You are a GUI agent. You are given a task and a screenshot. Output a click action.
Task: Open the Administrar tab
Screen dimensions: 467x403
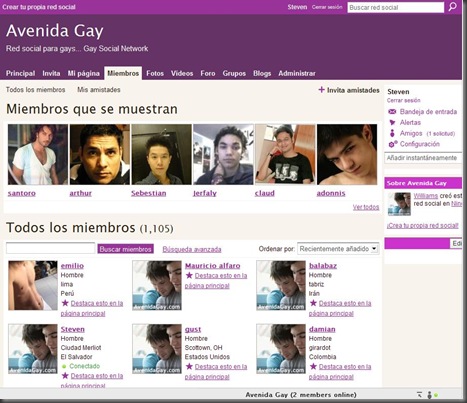click(x=297, y=73)
